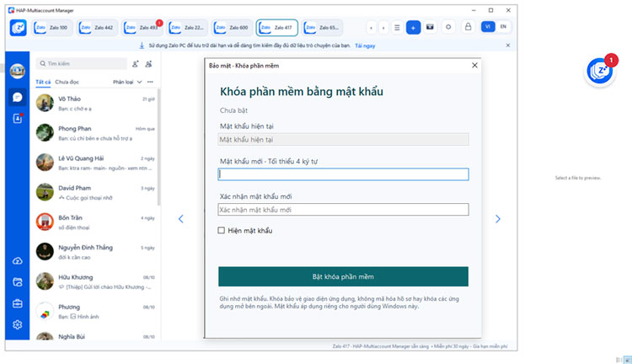Open chat with David Pham
This screenshot has width=632, height=364.
point(95,192)
